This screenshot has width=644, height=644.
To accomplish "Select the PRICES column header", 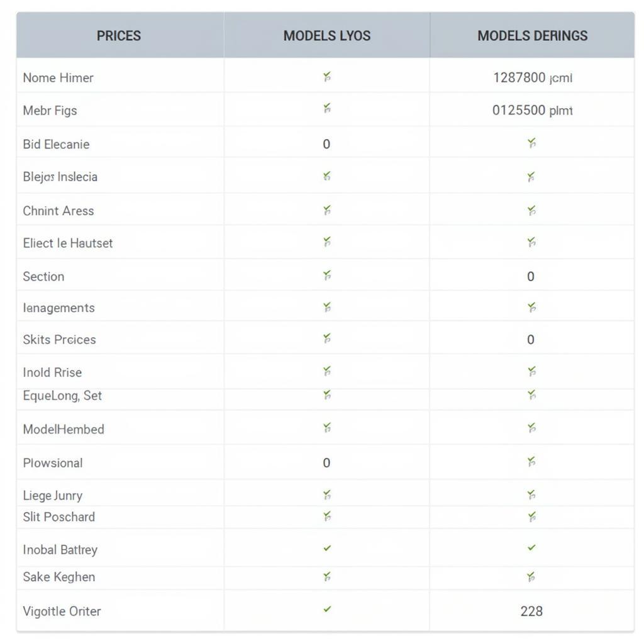I will click(x=119, y=36).
